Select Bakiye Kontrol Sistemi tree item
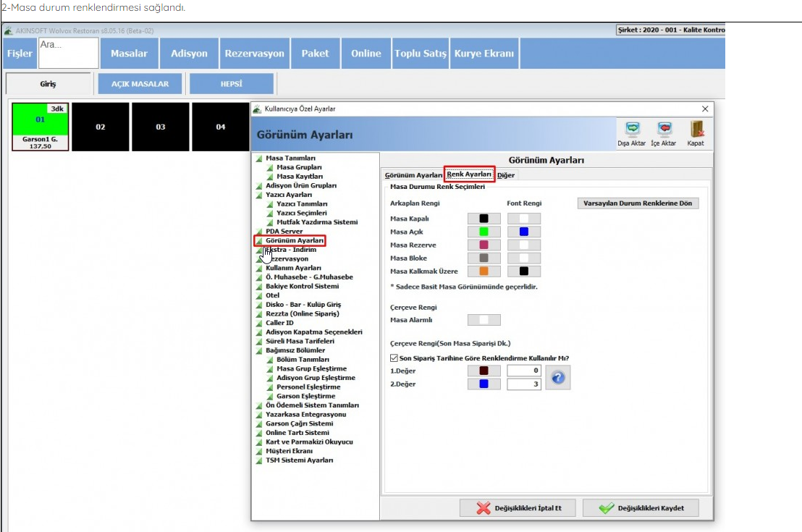Image resolution: width=802 pixels, height=532 pixels. coord(303,287)
